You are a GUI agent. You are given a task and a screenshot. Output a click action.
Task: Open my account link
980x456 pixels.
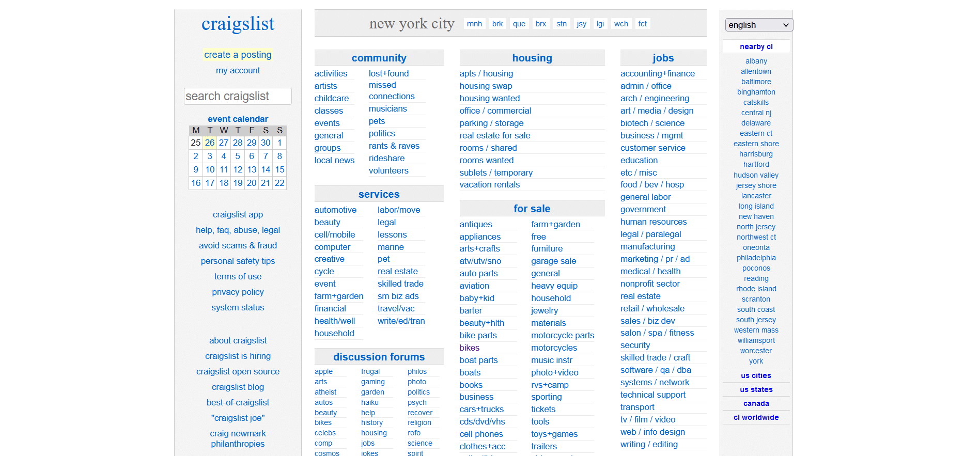click(x=238, y=70)
